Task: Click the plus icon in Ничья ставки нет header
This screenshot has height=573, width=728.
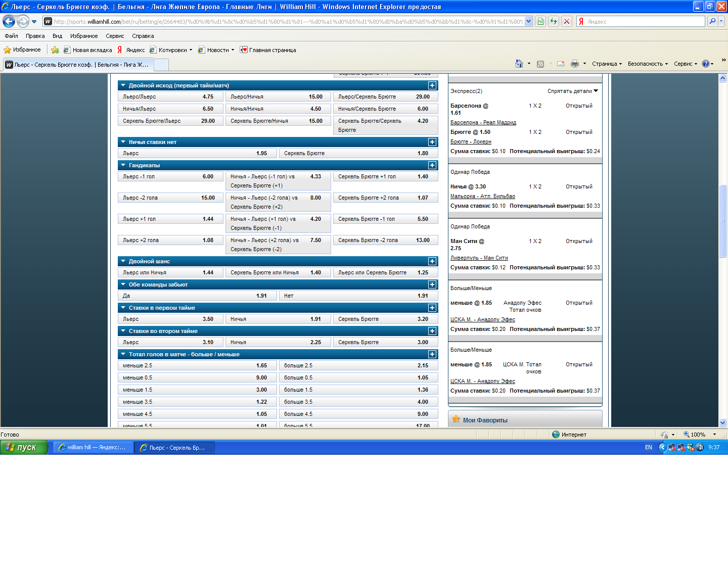Action: point(432,142)
